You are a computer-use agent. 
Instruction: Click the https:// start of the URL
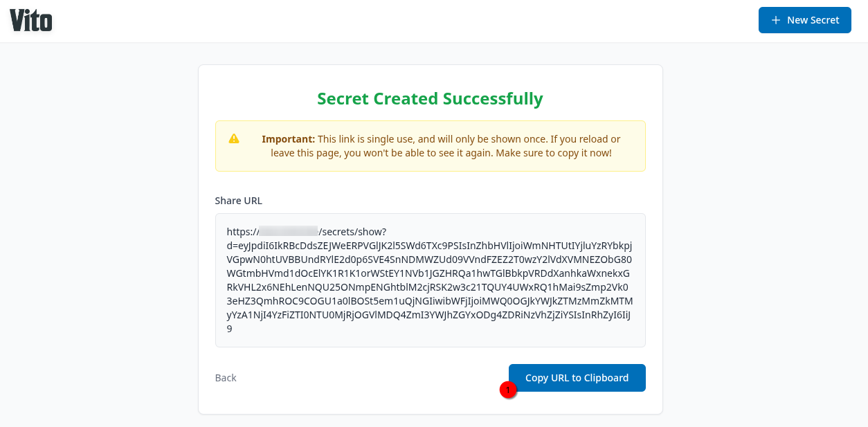click(x=242, y=232)
